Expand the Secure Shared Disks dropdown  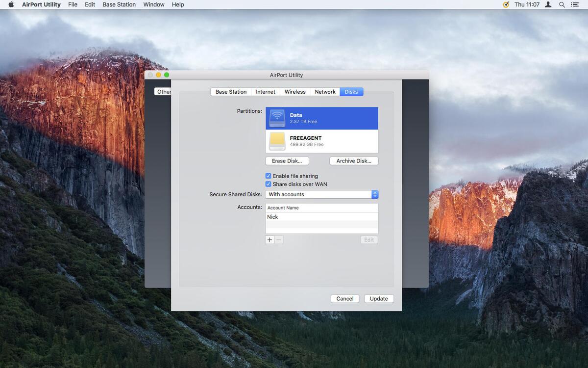click(x=374, y=194)
